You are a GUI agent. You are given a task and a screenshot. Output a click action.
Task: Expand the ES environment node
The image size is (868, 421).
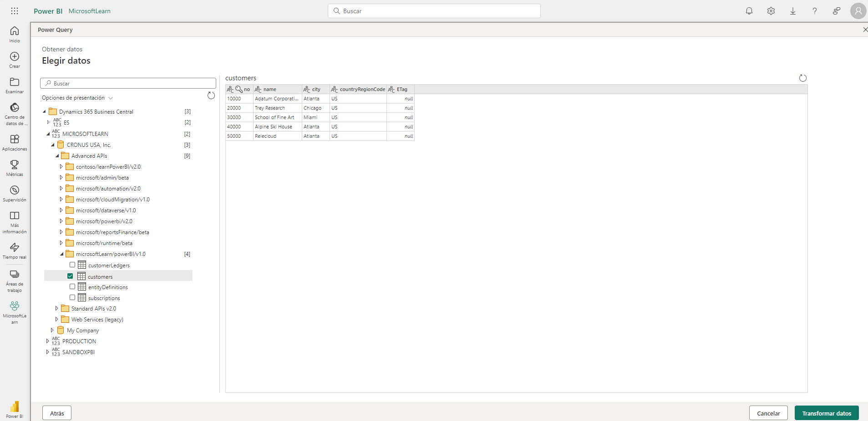[48, 122]
